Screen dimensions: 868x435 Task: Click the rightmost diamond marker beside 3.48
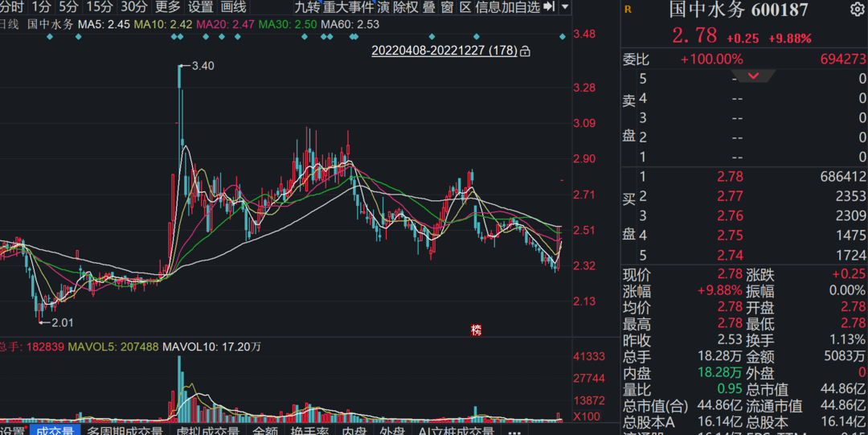[x=563, y=36]
